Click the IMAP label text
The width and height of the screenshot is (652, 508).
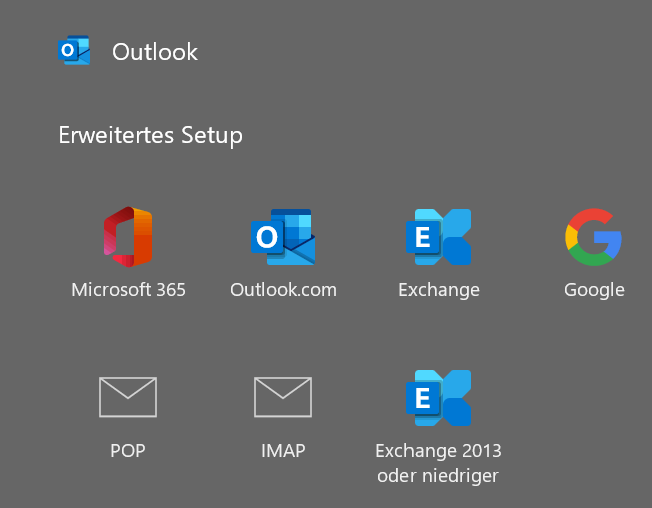tap(283, 451)
